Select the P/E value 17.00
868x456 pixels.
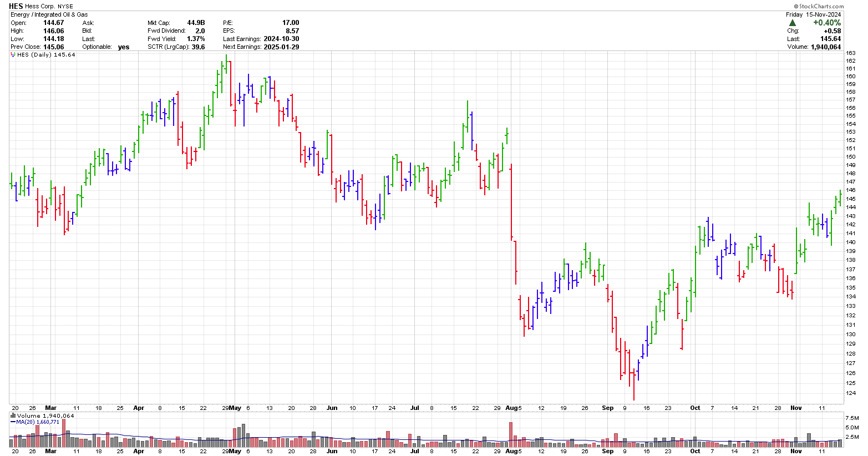(291, 23)
